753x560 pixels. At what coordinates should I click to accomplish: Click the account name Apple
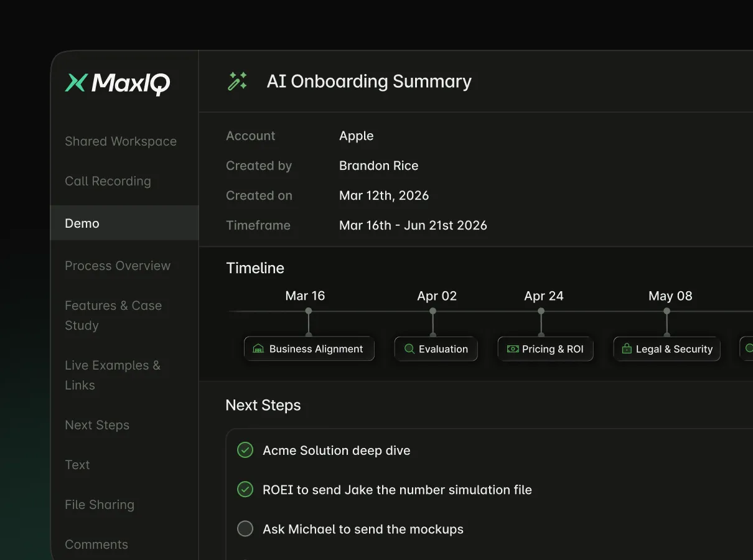357,136
